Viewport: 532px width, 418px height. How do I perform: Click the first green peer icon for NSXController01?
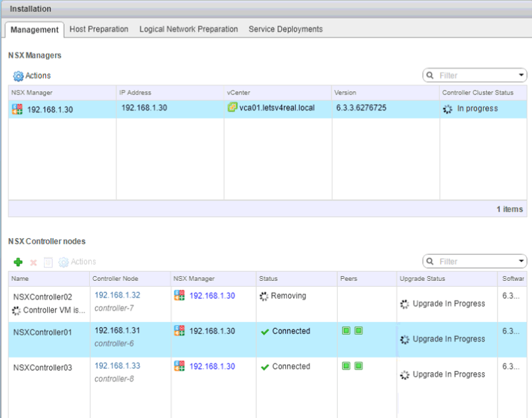tap(346, 331)
